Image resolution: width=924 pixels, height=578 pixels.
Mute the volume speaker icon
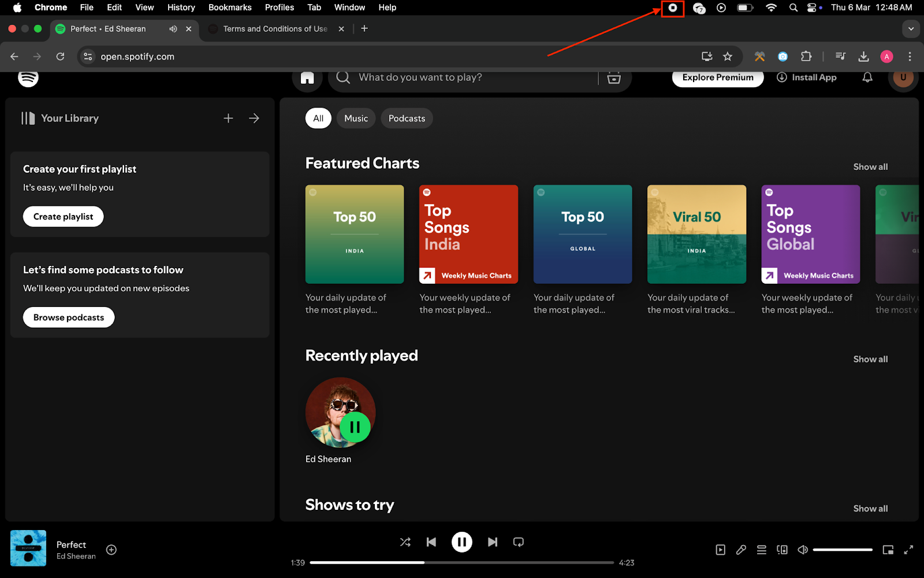803,550
